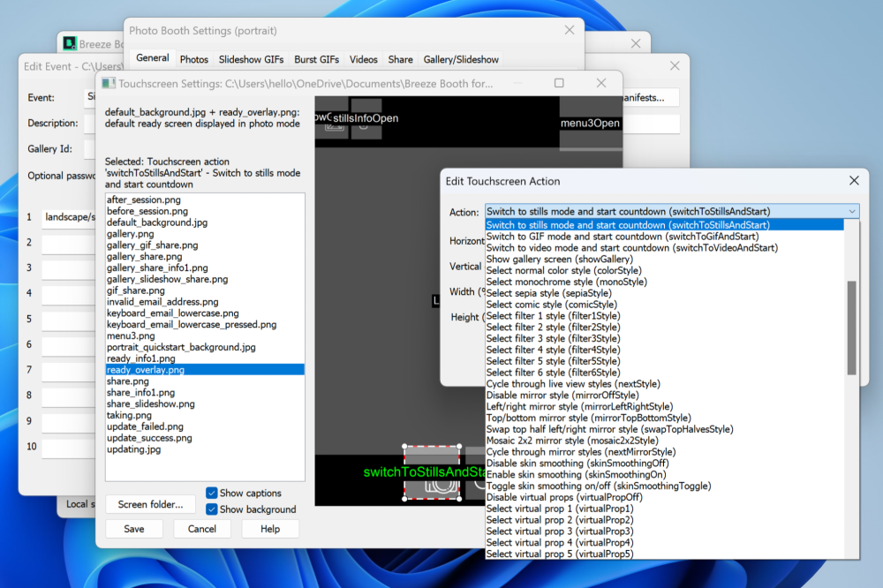The height and width of the screenshot is (588, 883).
Task: Select gallery.png in the file list
Action: click(x=205, y=234)
